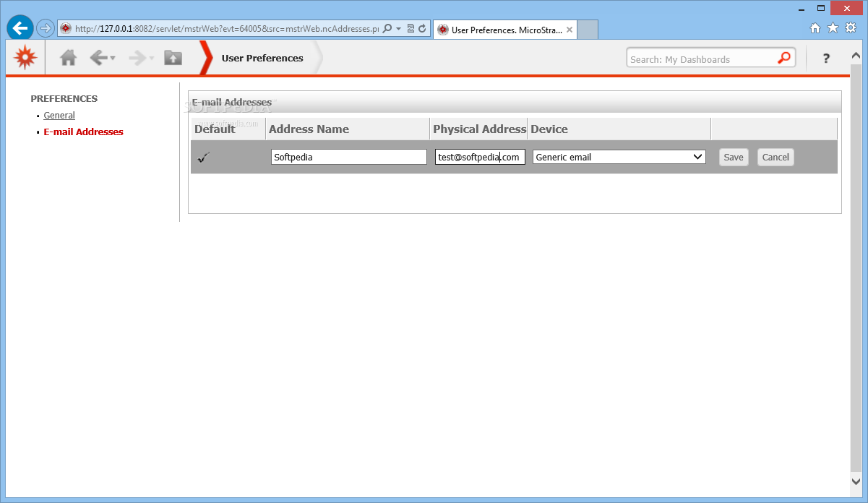Go to the Home icon in toolbar
Viewport: 868px width, 503px height.
pyautogui.click(x=68, y=58)
